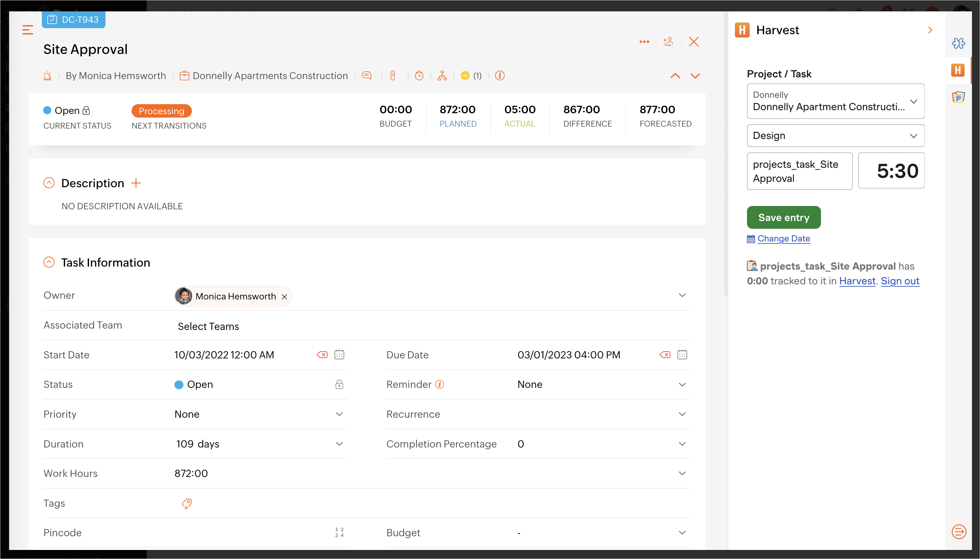Click the 5:30 time entry field
Screen dimensions: 980x559
click(891, 171)
